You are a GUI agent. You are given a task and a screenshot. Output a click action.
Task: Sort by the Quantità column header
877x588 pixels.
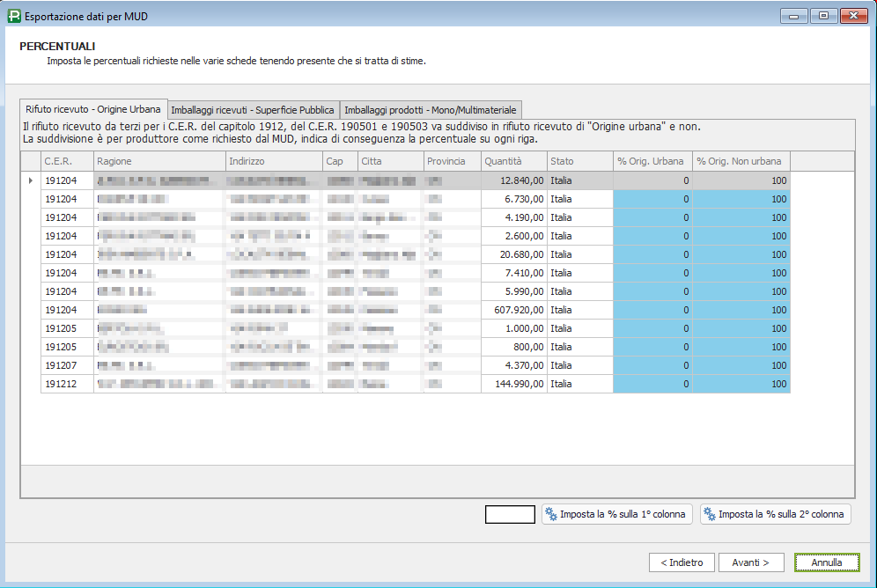pyautogui.click(x=513, y=161)
